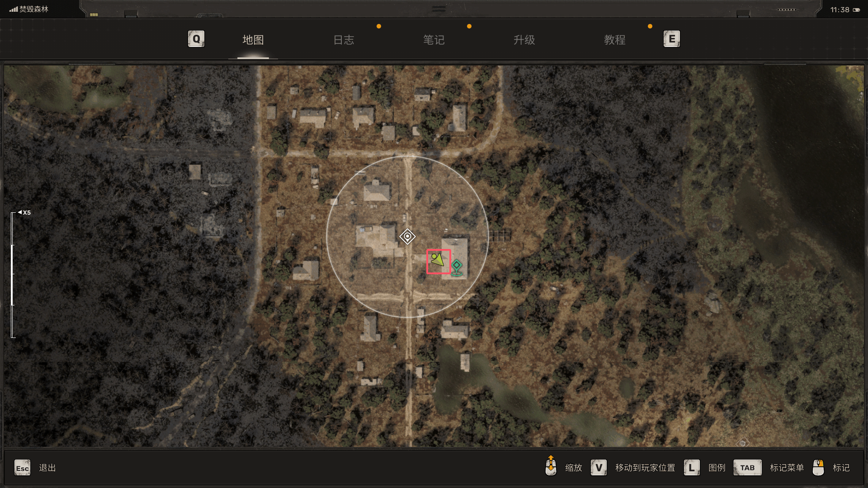Switch to the 升级 tab
The width and height of the screenshot is (868, 488).
click(x=523, y=39)
